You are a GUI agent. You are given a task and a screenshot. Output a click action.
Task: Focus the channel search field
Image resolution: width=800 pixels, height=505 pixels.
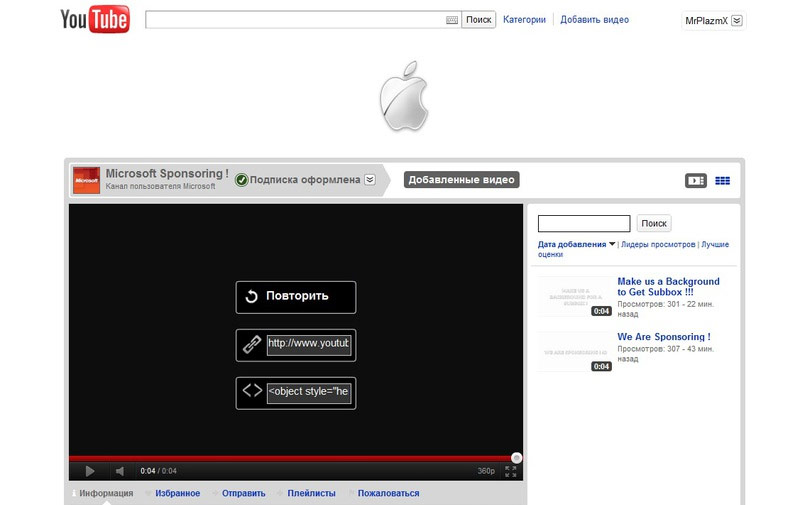click(584, 223)
